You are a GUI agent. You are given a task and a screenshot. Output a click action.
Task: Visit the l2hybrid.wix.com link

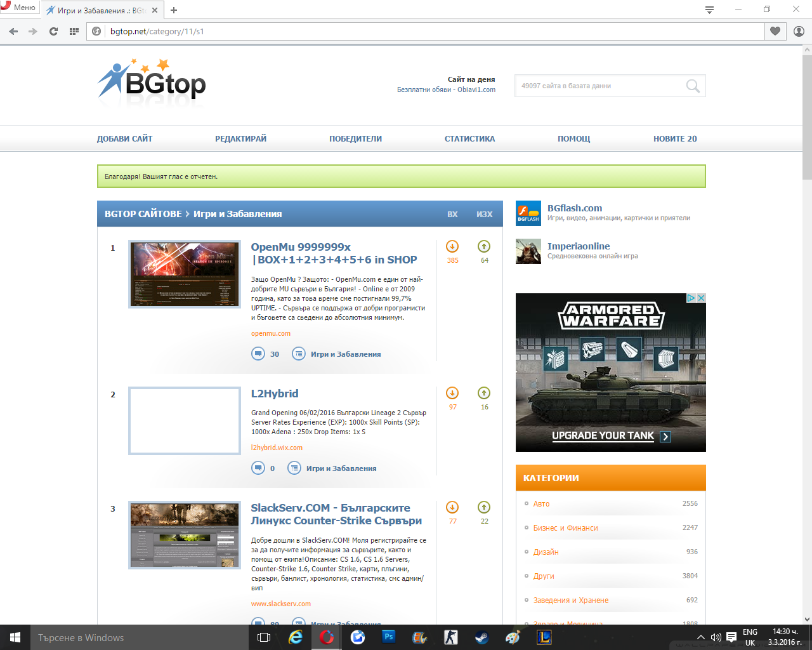pyautogui.click(x=277, y=448)
